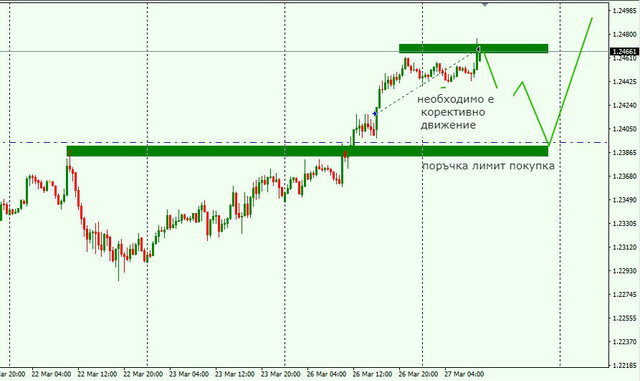Click price level 1.24800 on the scale

[x=624, y=34]
